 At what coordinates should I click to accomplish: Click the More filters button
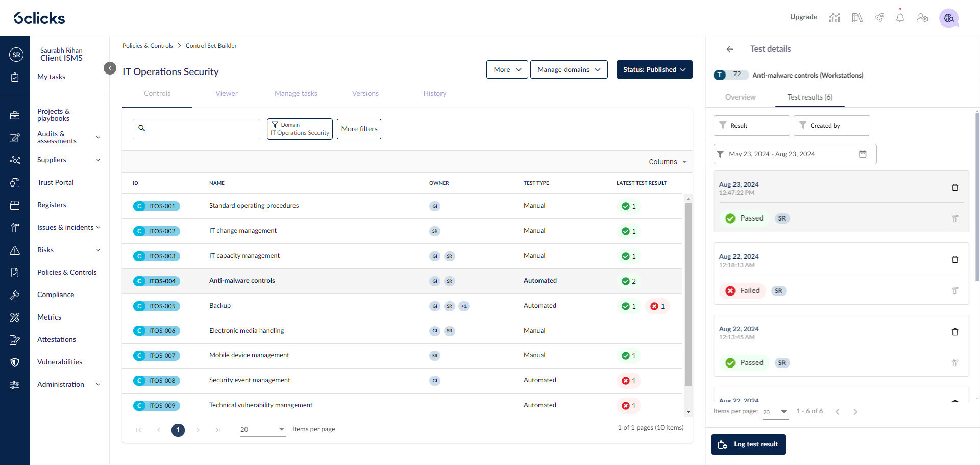[x=359, y=129]
